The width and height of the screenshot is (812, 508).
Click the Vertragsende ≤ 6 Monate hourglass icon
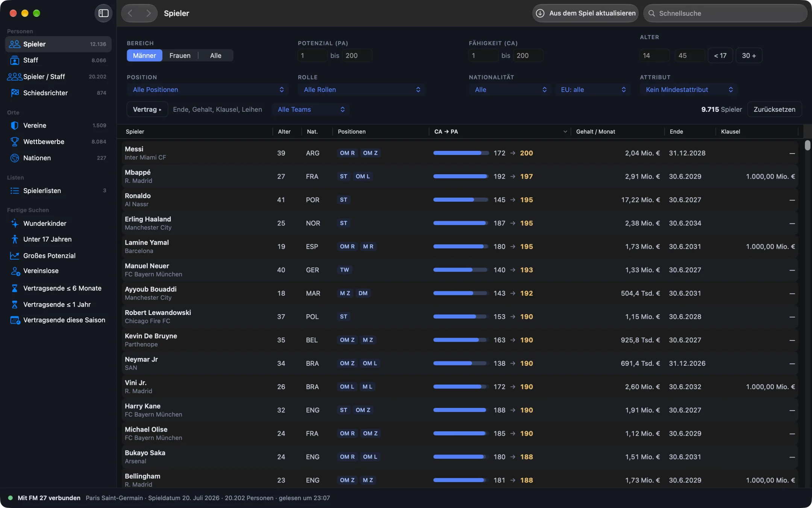pos(15,288)
